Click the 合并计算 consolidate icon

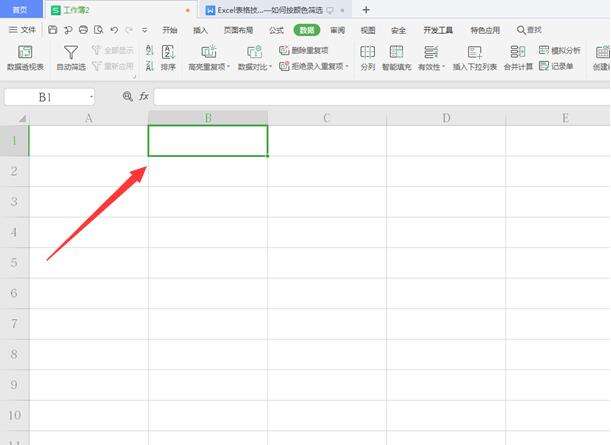pos(518,58)
